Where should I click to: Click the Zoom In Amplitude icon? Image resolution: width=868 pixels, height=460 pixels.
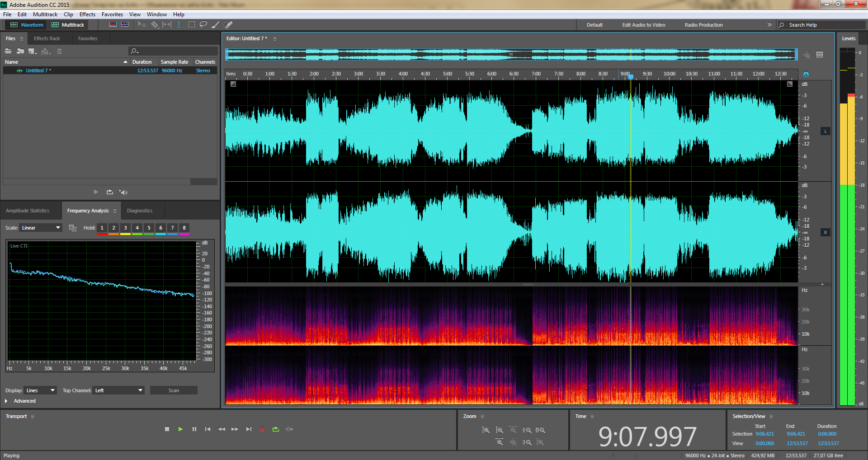coord(486,430)
